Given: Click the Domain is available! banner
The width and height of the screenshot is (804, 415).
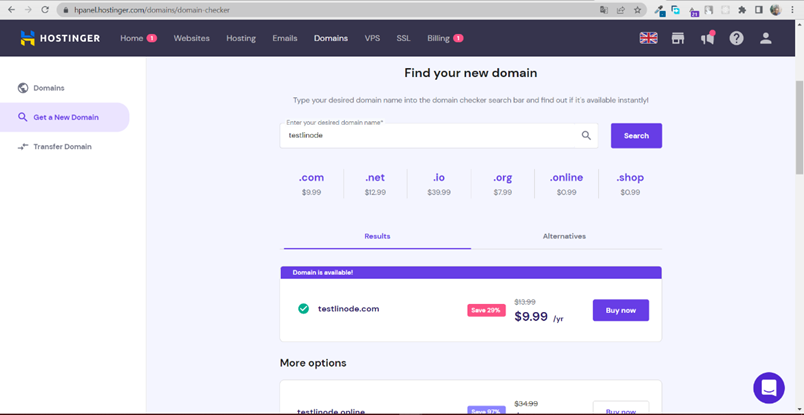Looking at the screenshot, I should [x=471, y=272].
